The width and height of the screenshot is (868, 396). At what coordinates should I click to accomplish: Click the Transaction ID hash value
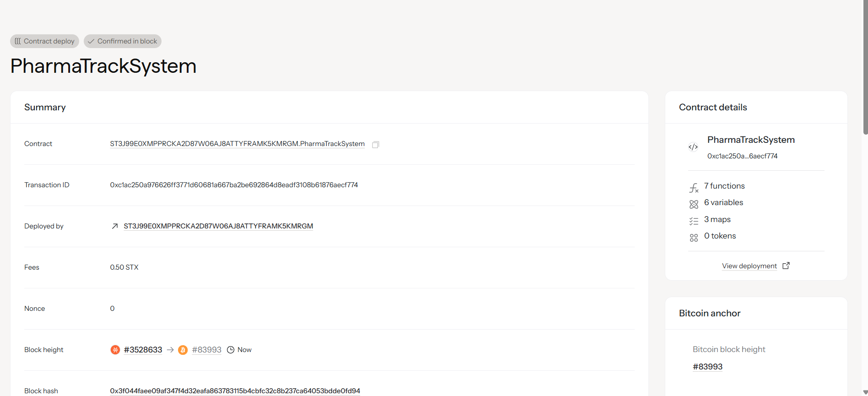click(x=234, y=185)
